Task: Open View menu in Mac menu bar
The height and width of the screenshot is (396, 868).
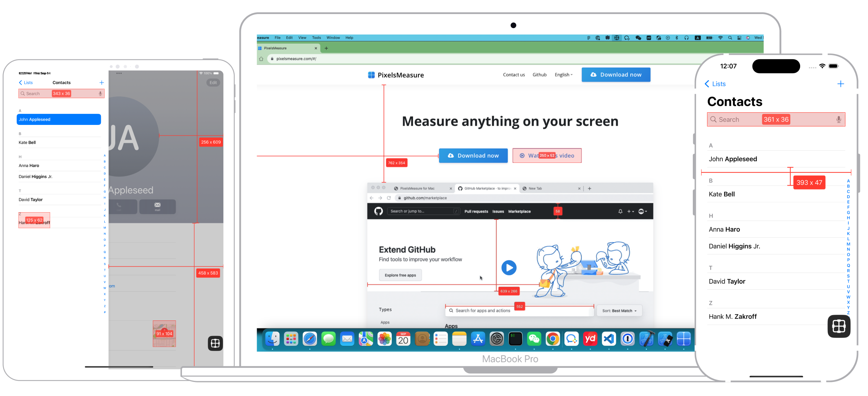Action: click(x=302, y=38)
